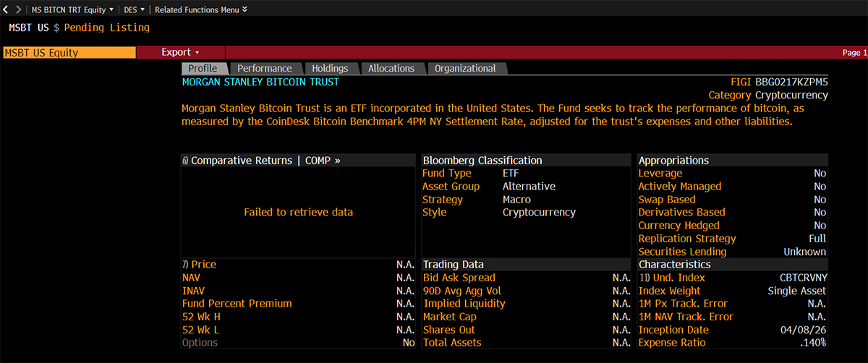Go to the Organizational tab
The height and width of the screenshot is (363, 868).
(465, 69)
